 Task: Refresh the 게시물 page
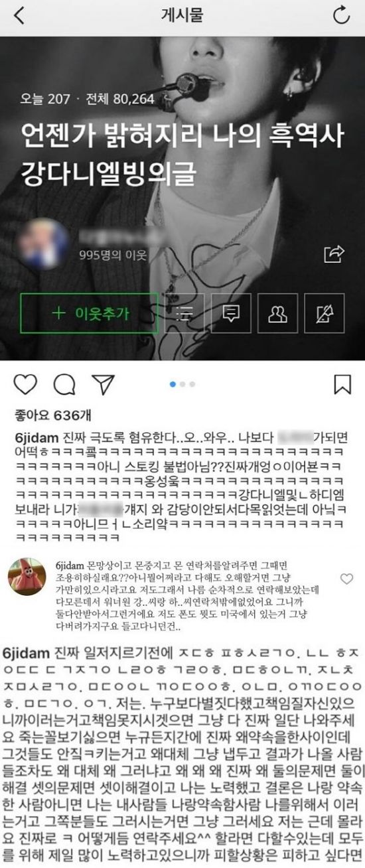(341, 15)
